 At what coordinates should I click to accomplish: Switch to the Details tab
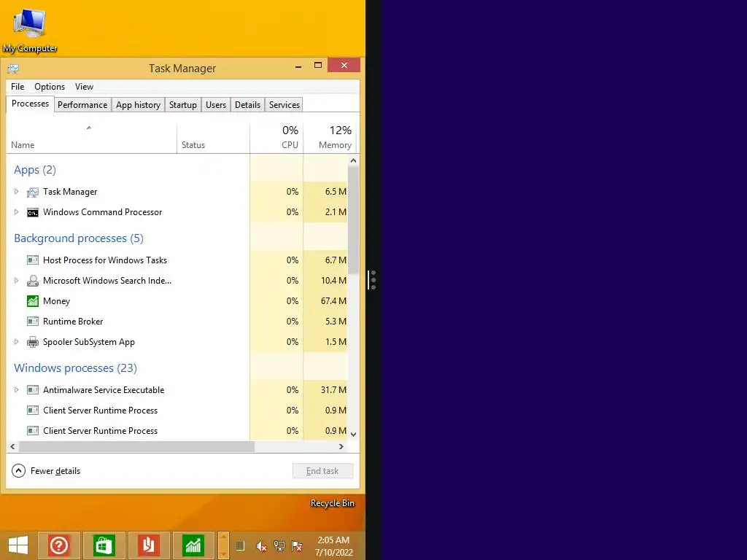(x=248, y=105)
